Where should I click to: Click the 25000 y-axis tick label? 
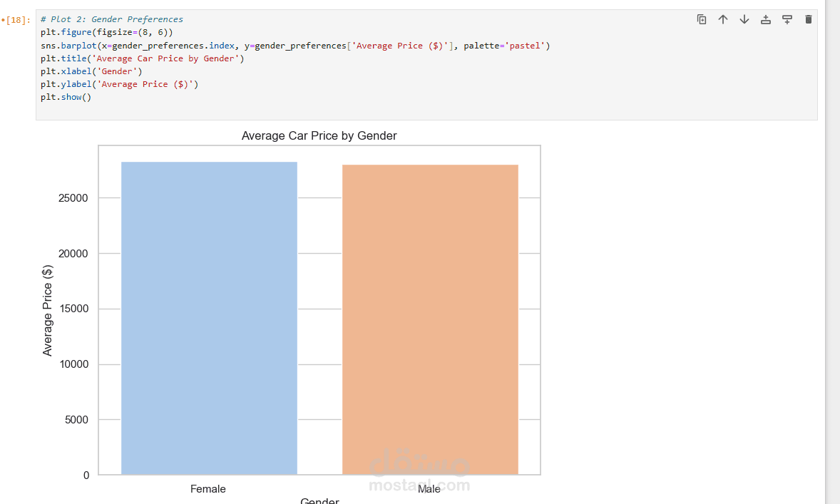click(x=74, y=198)
